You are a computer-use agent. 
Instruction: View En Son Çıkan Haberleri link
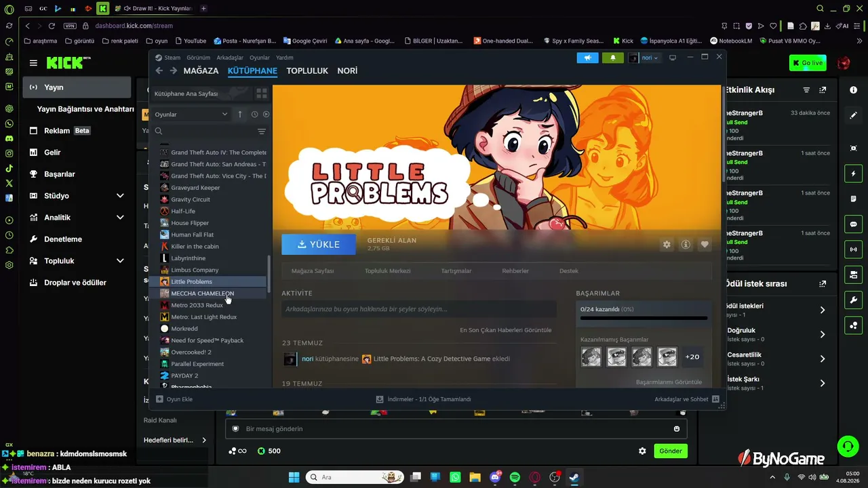(x=506, y=330)
